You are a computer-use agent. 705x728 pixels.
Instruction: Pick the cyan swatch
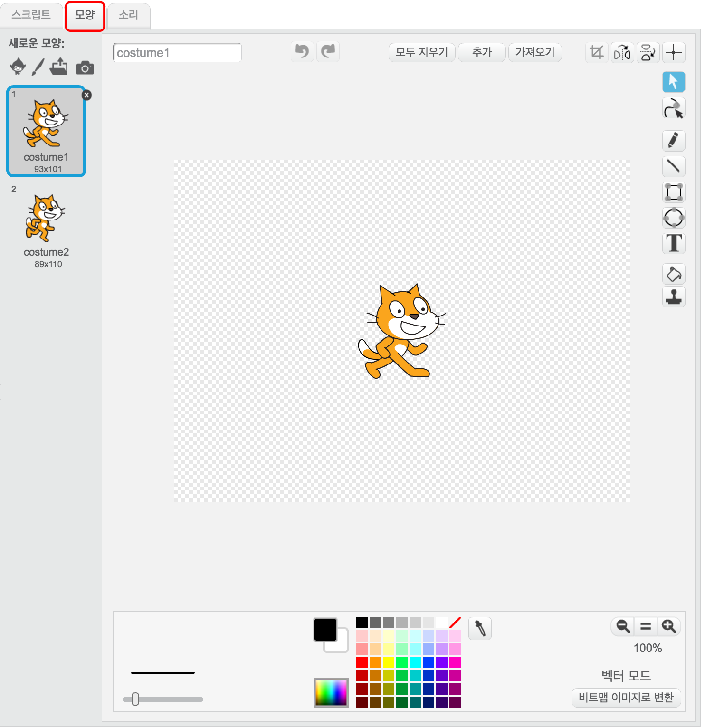415,662
